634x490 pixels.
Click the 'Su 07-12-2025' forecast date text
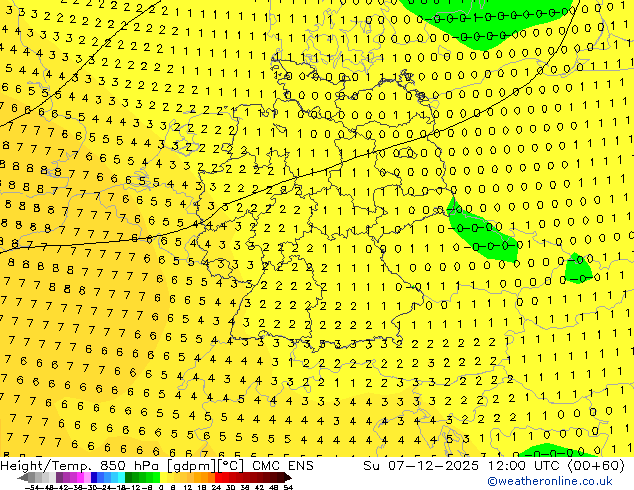click(421, 466)
